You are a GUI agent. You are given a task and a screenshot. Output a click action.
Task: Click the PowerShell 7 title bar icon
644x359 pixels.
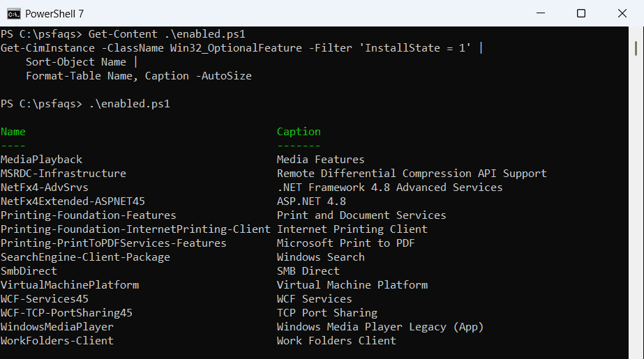(13, 14)
